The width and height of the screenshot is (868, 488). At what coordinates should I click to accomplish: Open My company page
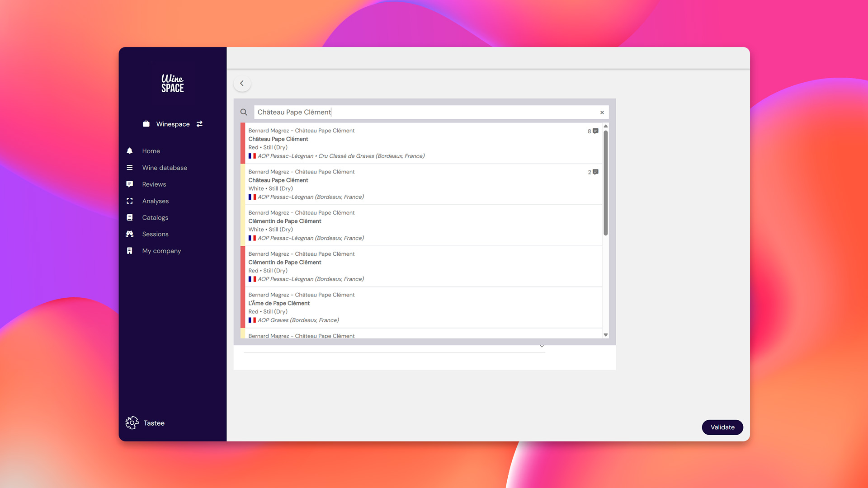pos(161,251)
